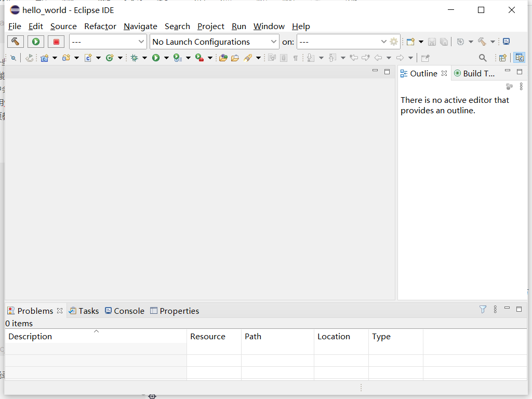Expand the Debug dropdown arrow
The image size is (532, 399).
click(x=144, y=58)
